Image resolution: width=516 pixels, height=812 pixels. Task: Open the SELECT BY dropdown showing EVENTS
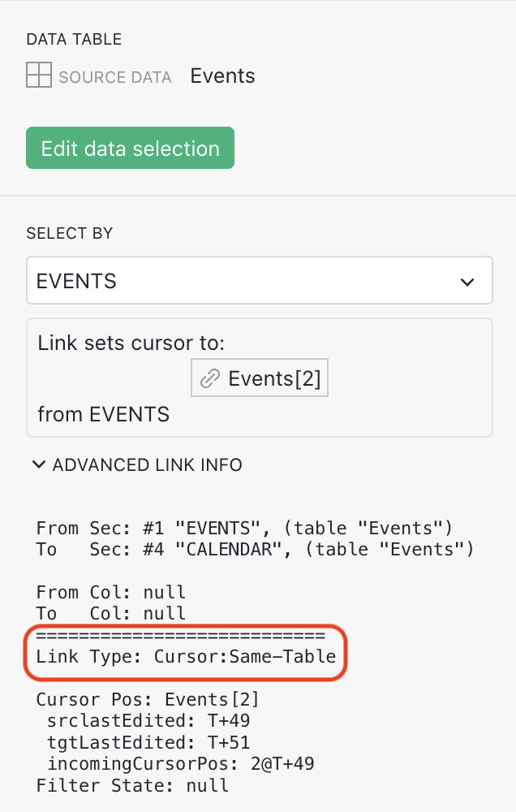(x=258, y=279)
